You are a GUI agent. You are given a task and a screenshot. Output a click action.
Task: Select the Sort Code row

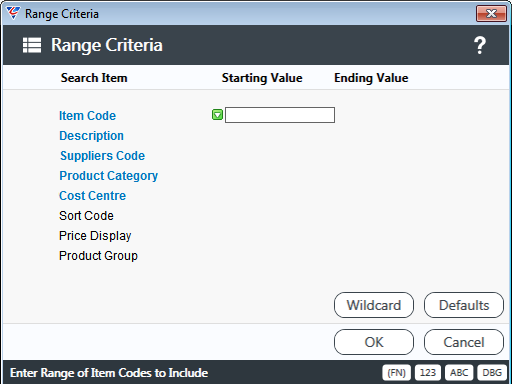pos(86,216)
